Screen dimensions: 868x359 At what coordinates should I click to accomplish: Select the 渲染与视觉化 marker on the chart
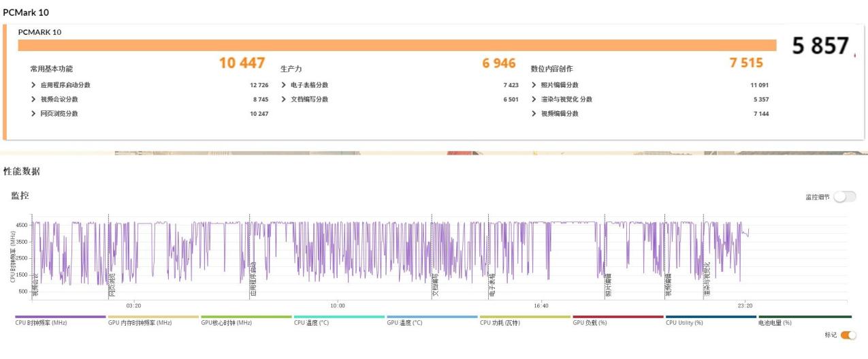point(707,279)
